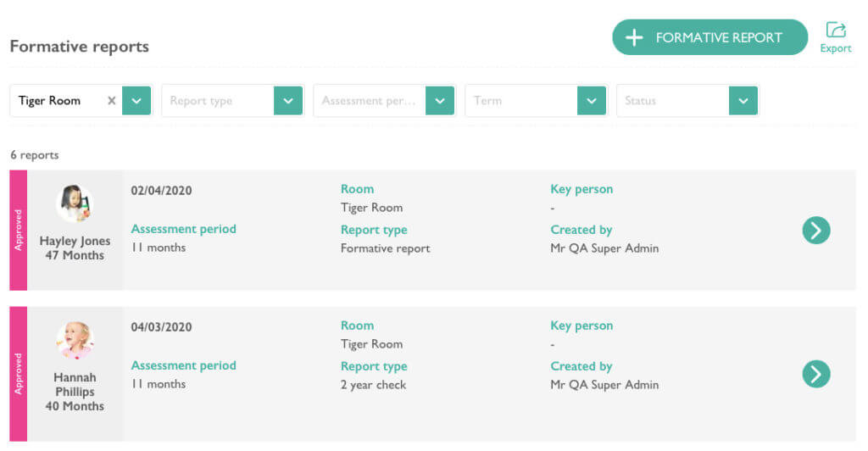Expand the Assessment period dropdown

coord(439,101)
